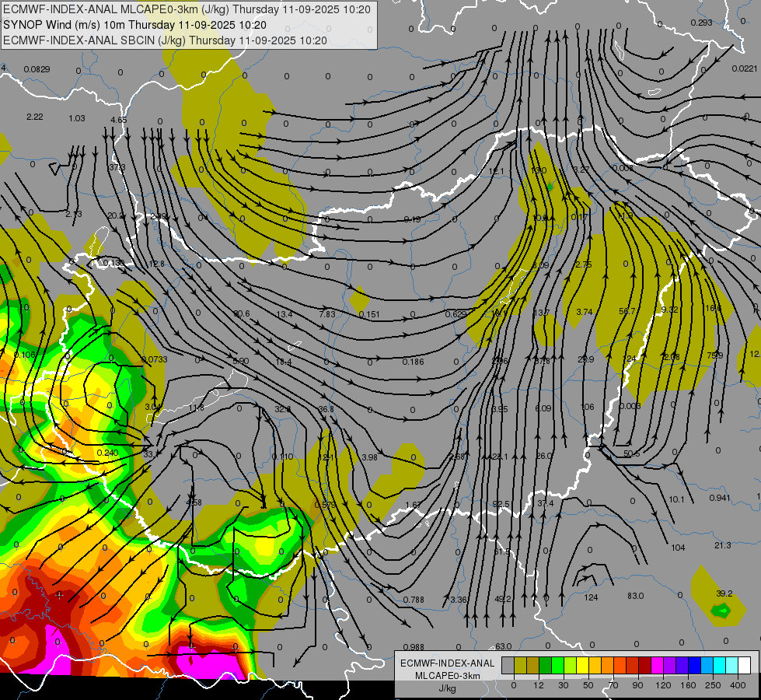Click the legend tick label 400
The height and width of the screenshot is (700, 761).
(738, 685)
